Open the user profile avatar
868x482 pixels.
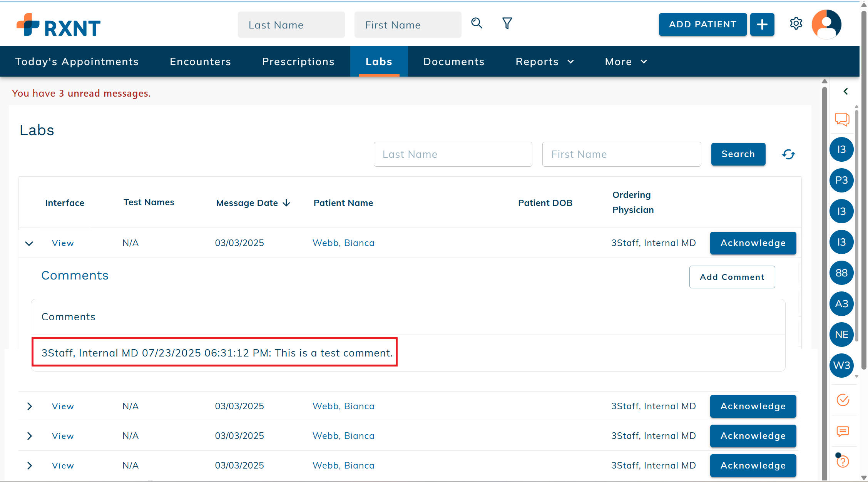826,24
